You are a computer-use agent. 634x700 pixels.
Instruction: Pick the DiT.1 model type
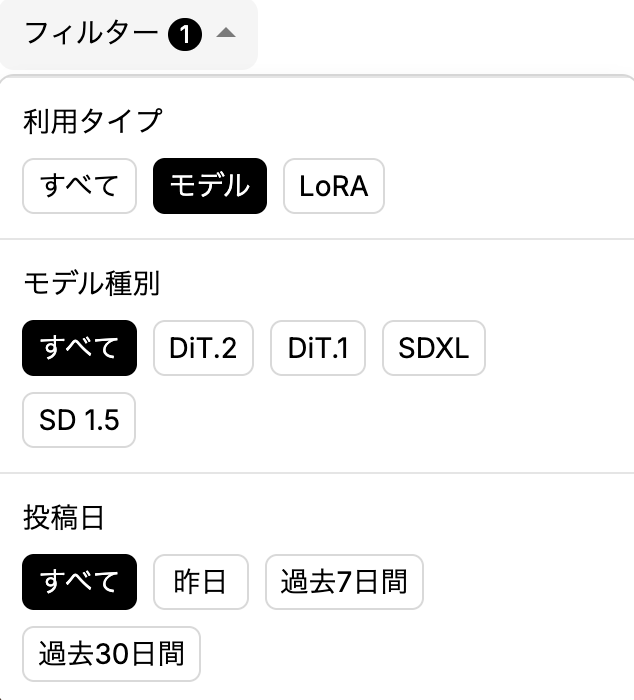tap(318, 348)
